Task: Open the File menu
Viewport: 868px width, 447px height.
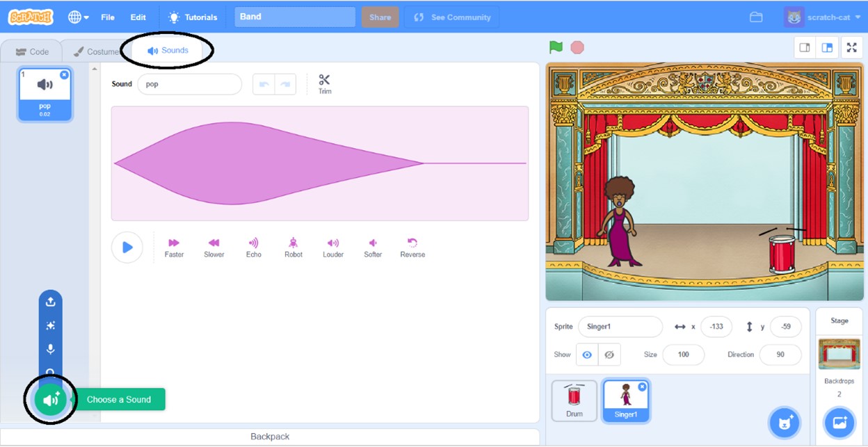Action: pos(108,17)
